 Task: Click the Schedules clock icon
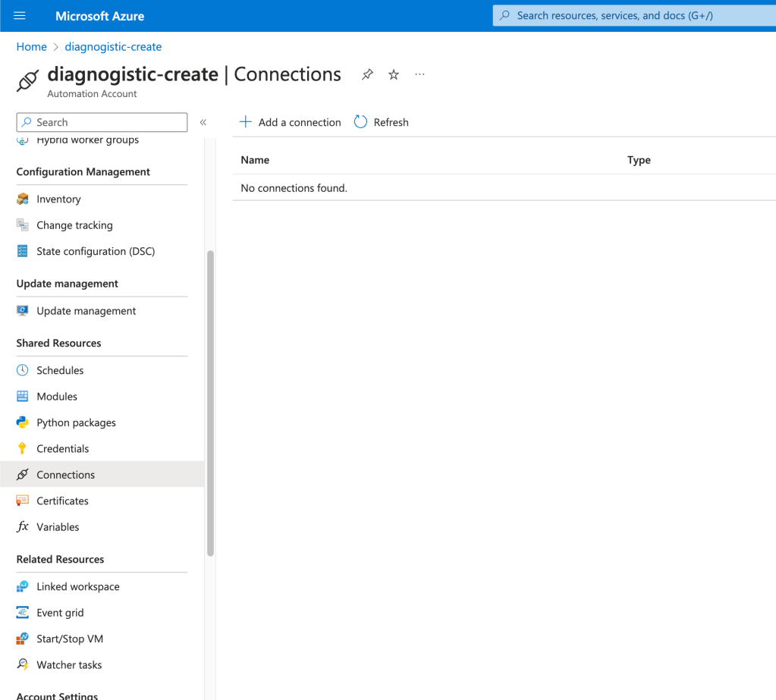click(22, 370)
